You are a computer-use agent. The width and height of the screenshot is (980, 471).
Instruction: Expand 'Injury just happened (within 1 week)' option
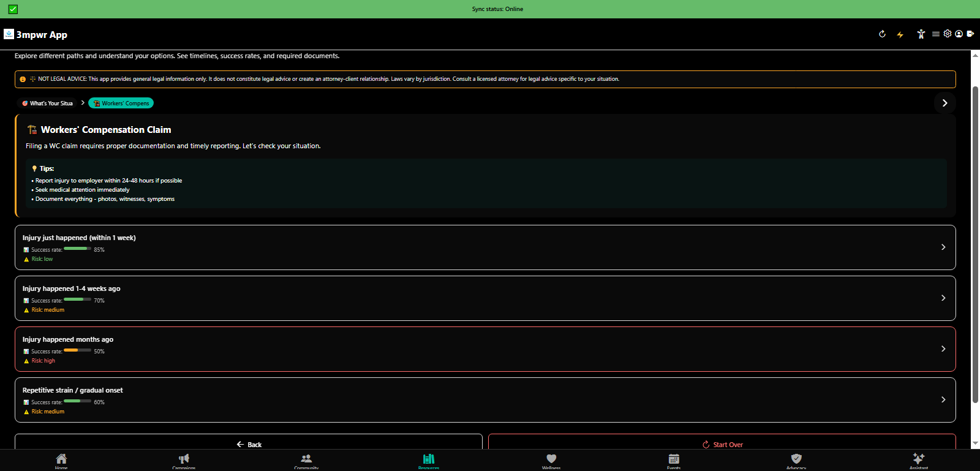484,247
